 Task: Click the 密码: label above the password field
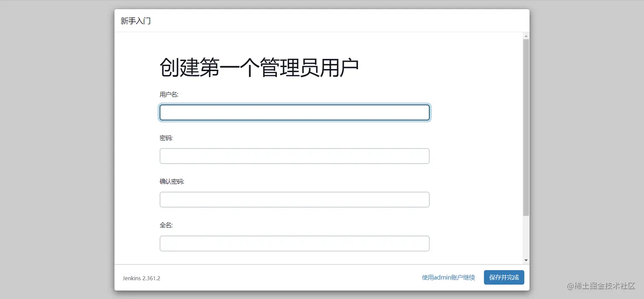click(x=166, y=138)
